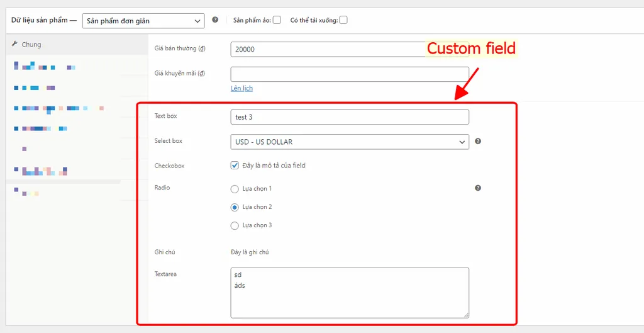The width and height of the screenshot is (644, 333).
Task: Click help icon next to Radio field
Action: tap(478, 188)
